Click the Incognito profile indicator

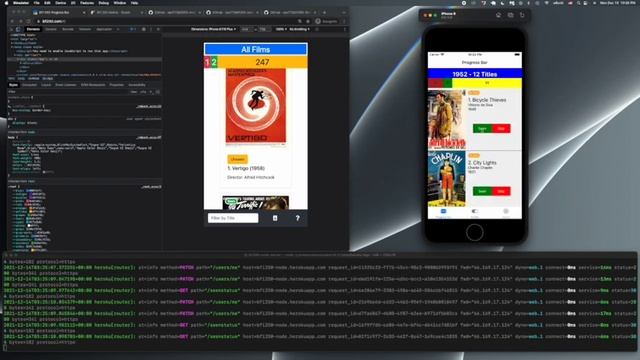coord(327,21)
